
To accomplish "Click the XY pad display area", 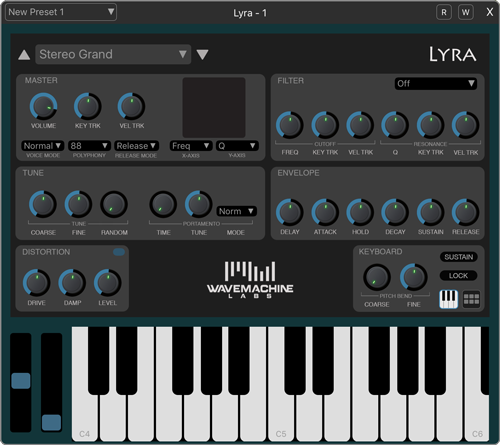I will coord(214,108).
